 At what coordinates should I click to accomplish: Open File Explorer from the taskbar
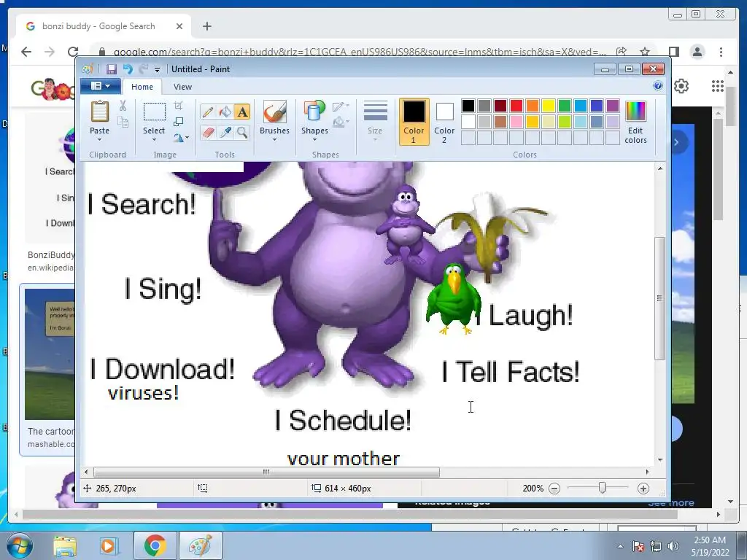[65, 545]
